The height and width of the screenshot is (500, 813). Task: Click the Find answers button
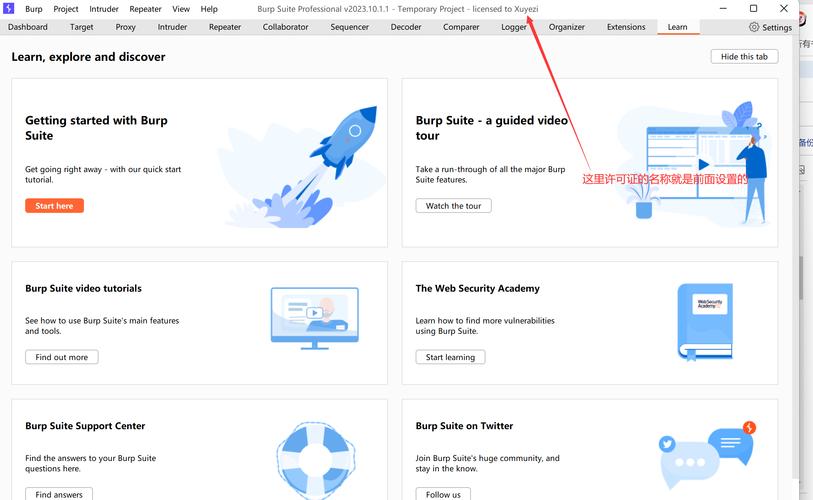point(59,494)
